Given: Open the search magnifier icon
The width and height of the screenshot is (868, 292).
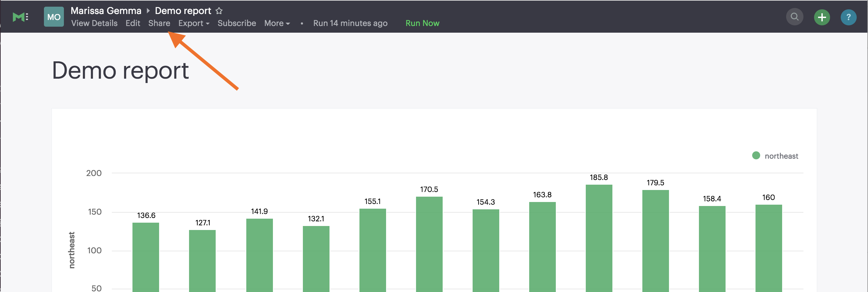Looking at the screenshot, I should click(x=794, y=17).
